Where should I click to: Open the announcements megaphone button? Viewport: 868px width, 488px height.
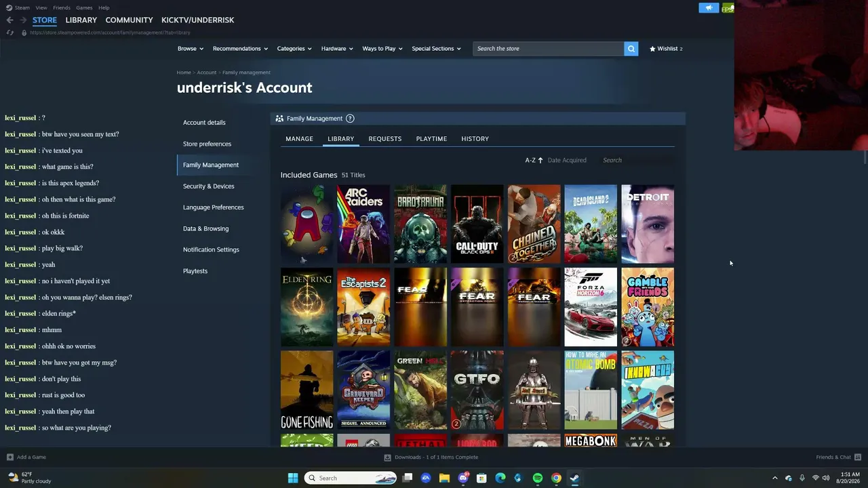coord(709,8)
